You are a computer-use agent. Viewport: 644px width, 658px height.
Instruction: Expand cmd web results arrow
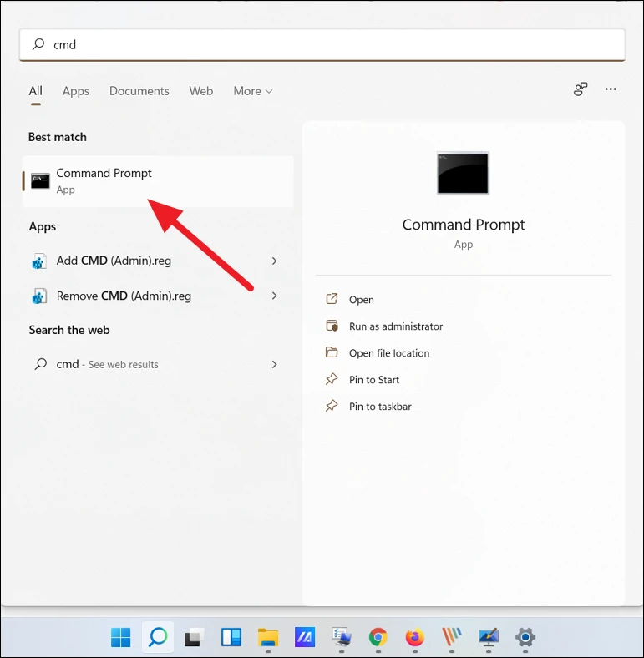tap(275, 364)
